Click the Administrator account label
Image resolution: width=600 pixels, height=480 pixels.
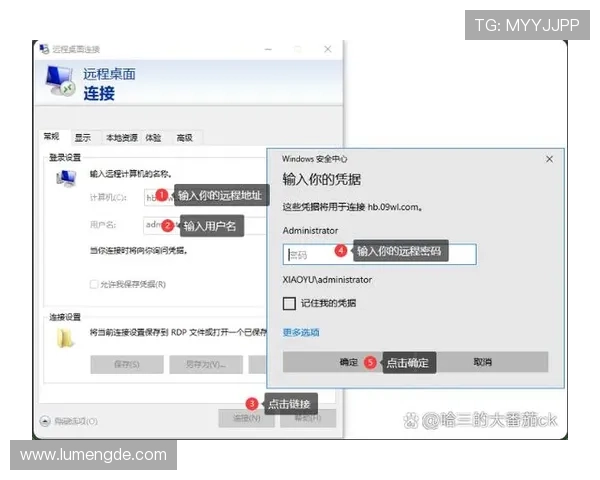coord(310,230)
